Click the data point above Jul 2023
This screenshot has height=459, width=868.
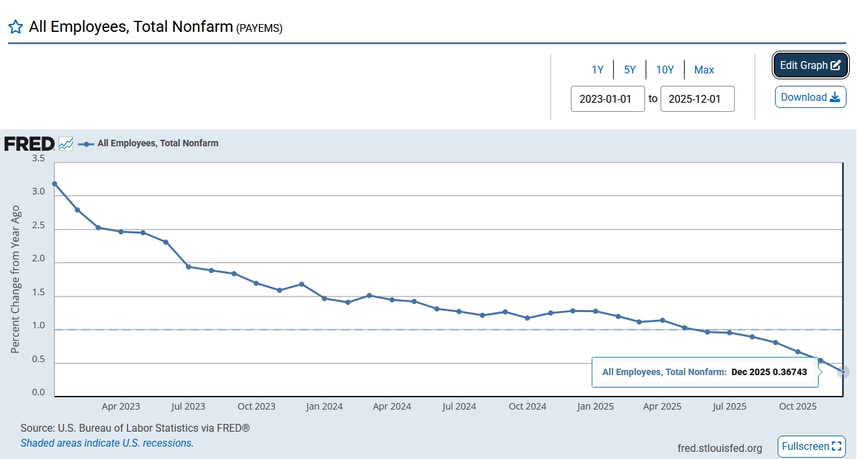click(x=189, y=267)
